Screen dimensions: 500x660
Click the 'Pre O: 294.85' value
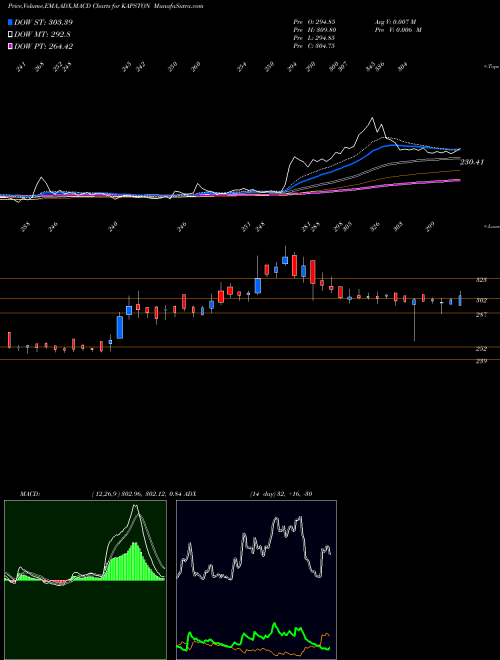tap(314, 21)
